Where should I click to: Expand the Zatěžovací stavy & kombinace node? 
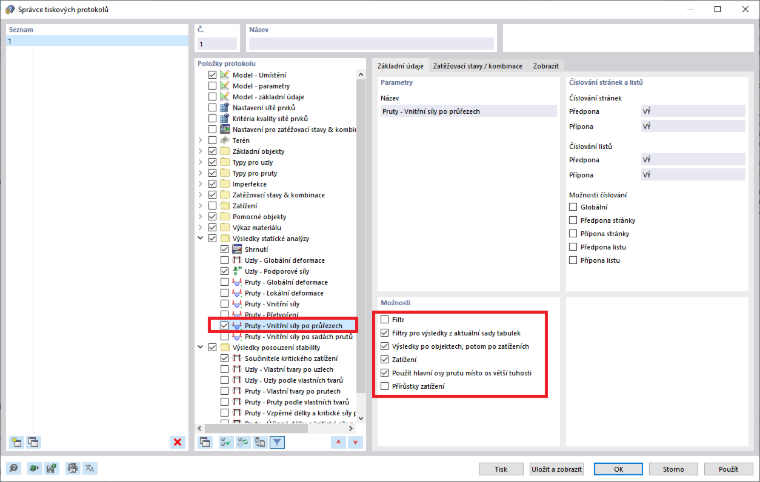(201, 195)
